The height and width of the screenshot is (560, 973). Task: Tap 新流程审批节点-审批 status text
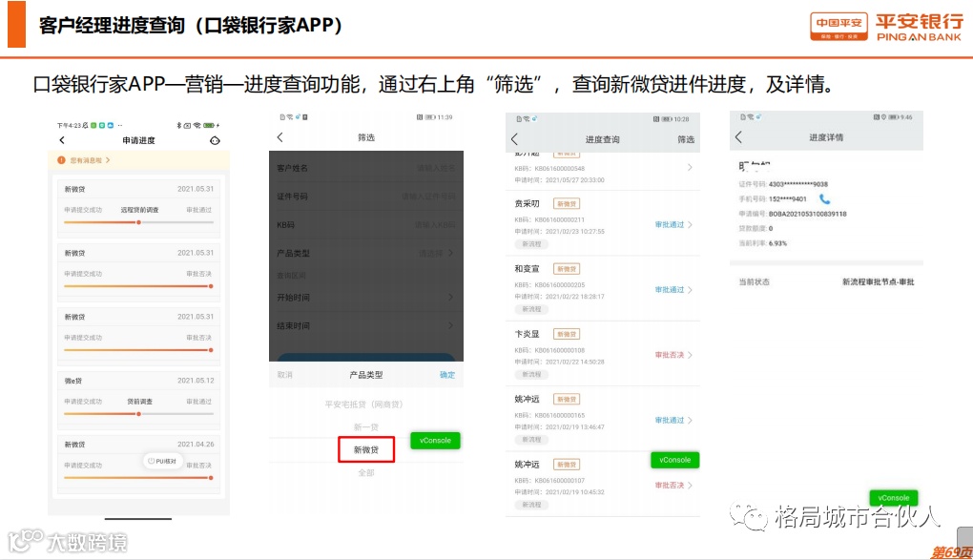pos(878,281)
